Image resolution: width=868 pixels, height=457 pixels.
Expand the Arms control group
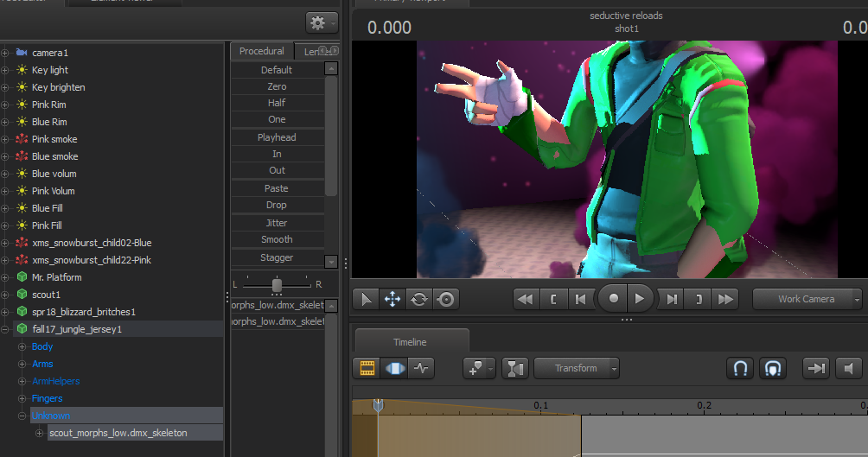[22, 364]
